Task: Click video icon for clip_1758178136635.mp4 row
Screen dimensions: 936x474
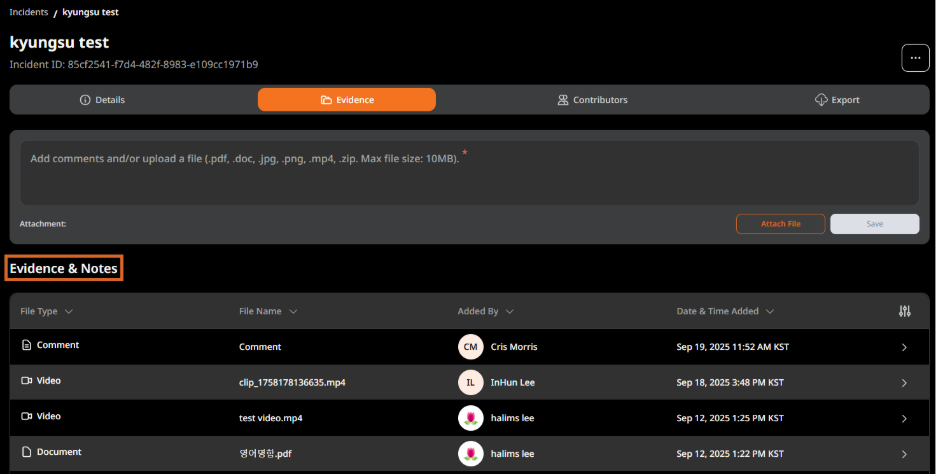Action: tap(27, 381)
